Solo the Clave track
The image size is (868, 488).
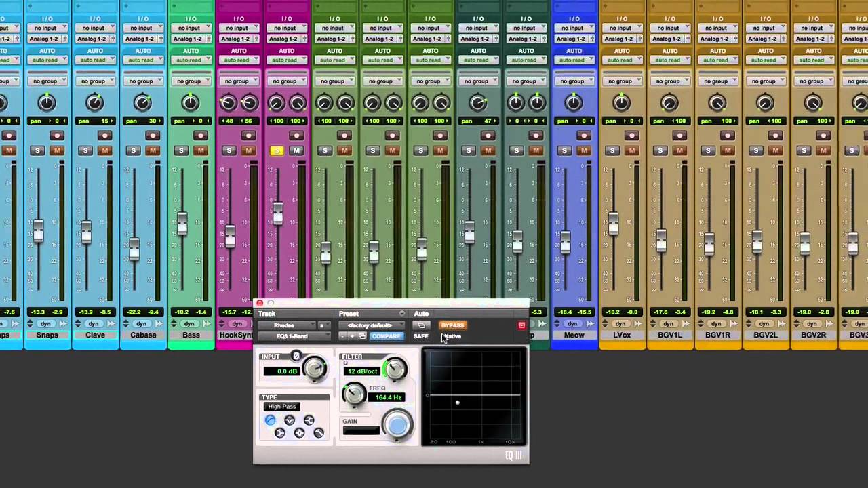click(85, 150)
